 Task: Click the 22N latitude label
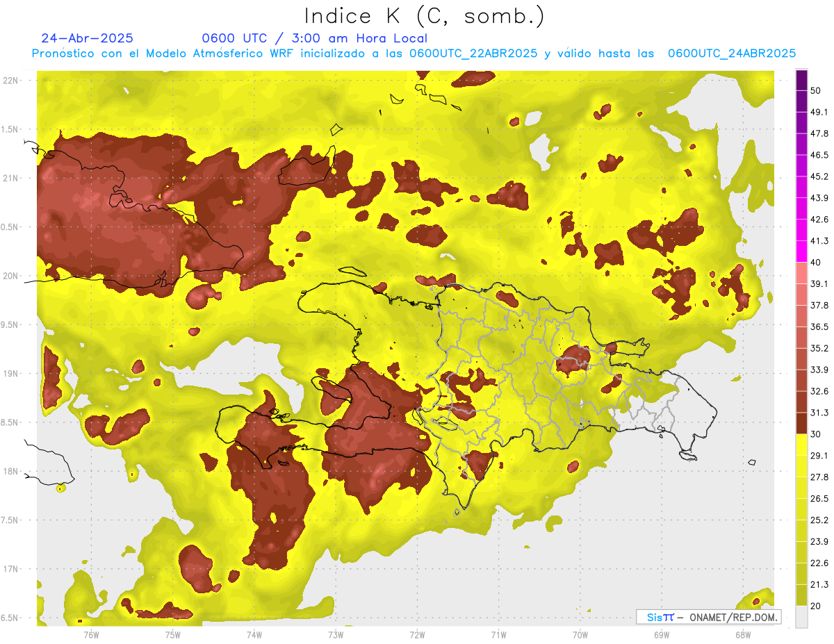(10, 80)
